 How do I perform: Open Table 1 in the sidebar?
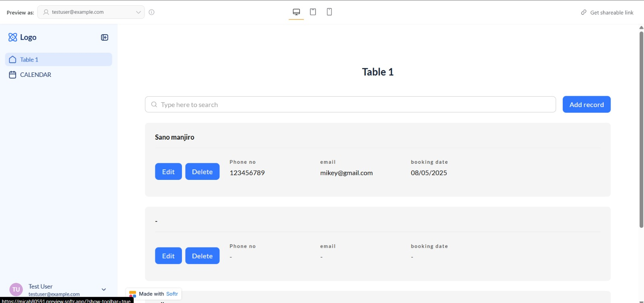pyautogui.click(x=59, y=60)
